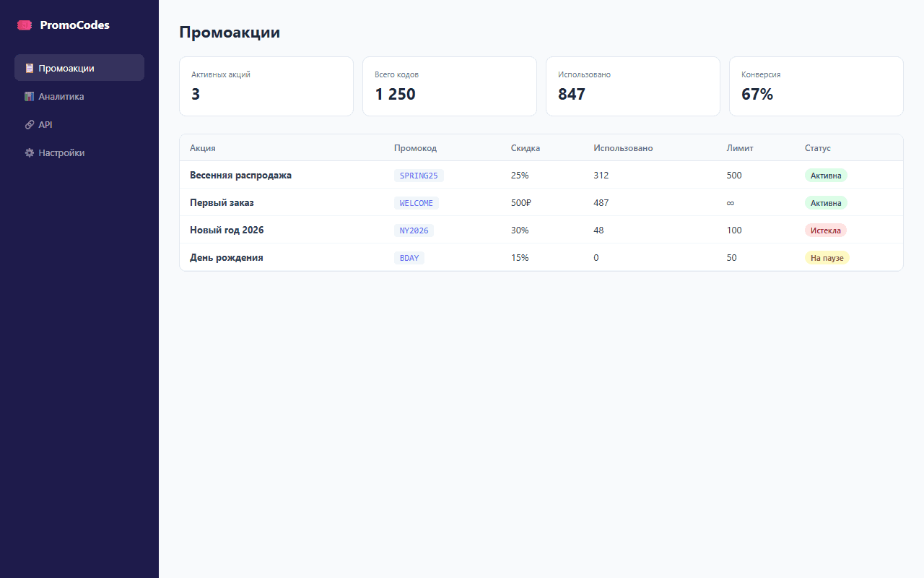Image resolution: width=924 pixels, height=578 pixels.
Task: Click the Акция column header
Action: [203, 148]
